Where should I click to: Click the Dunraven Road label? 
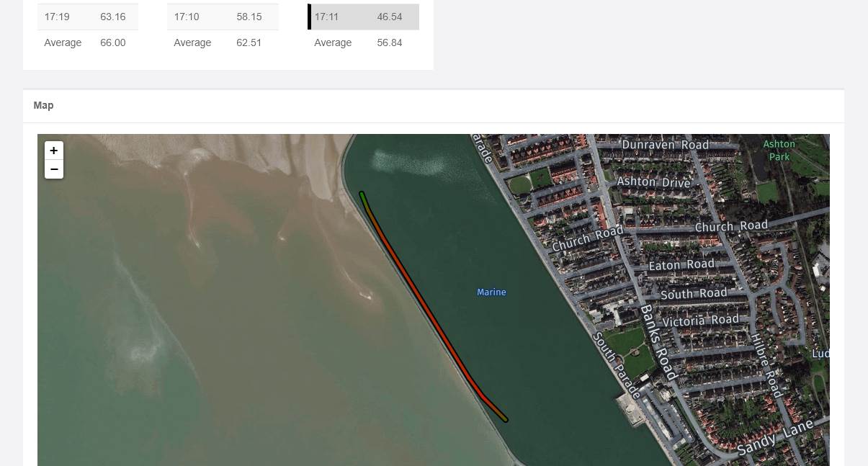[665, 145]
